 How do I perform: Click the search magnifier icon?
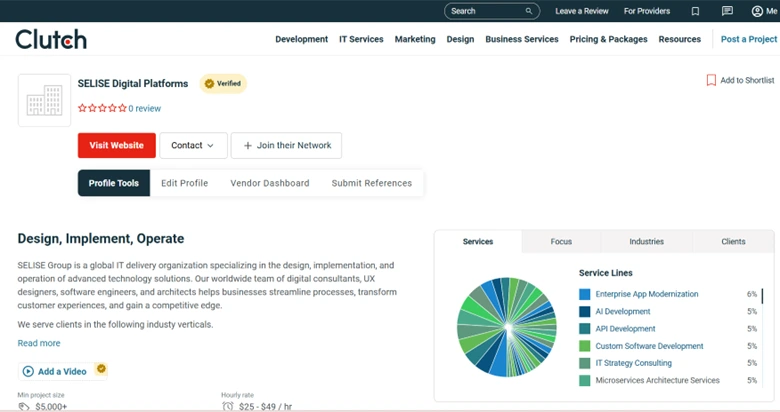click(x=529, y=11)
